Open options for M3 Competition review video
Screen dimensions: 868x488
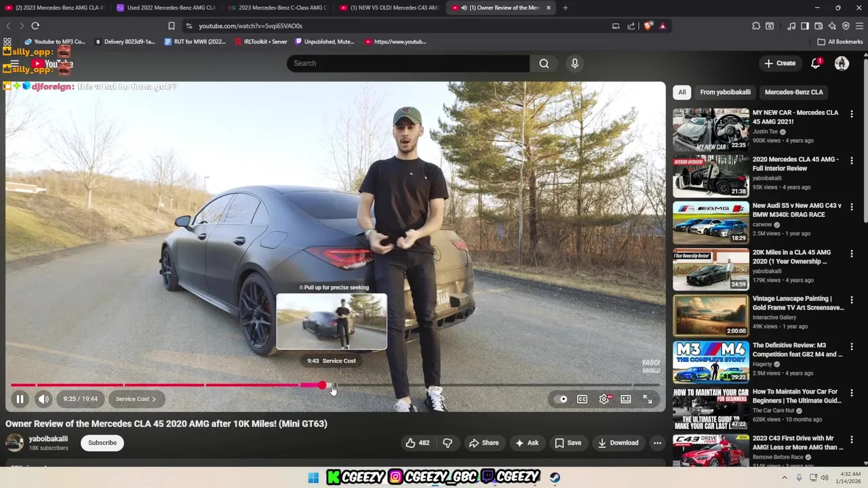852,346
